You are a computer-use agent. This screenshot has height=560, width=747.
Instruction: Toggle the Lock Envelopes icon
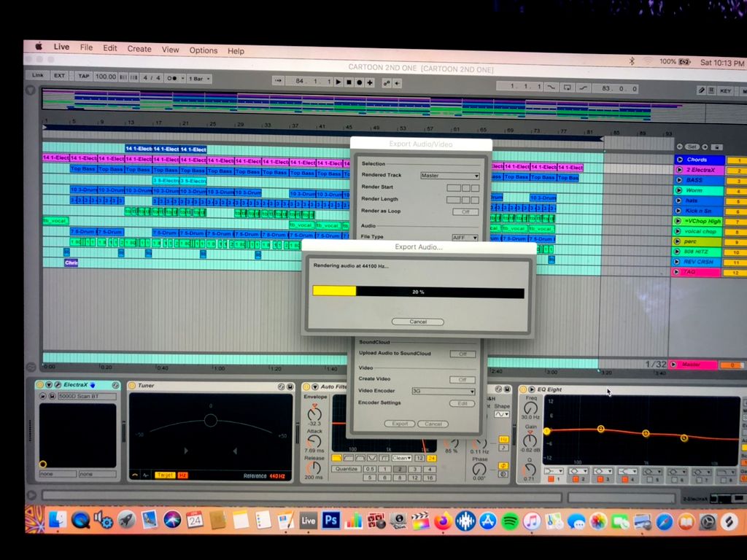tap(717, 147)
